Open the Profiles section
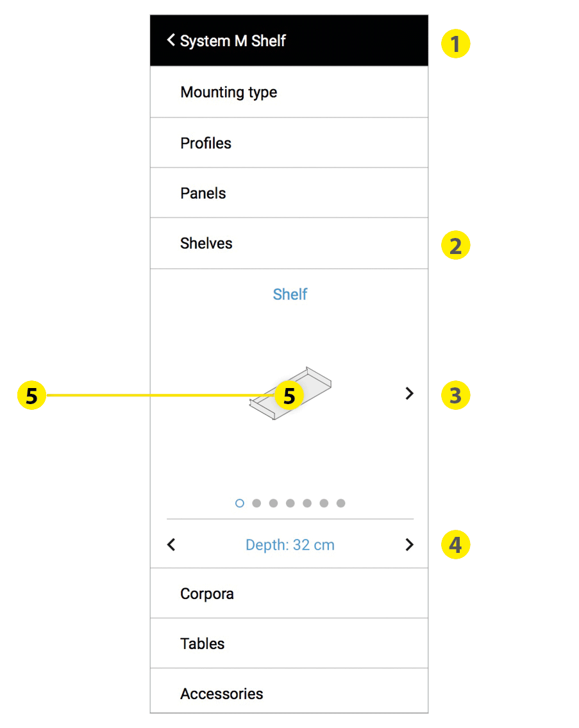The image size is (579, 728). click(x=206, y=143)
